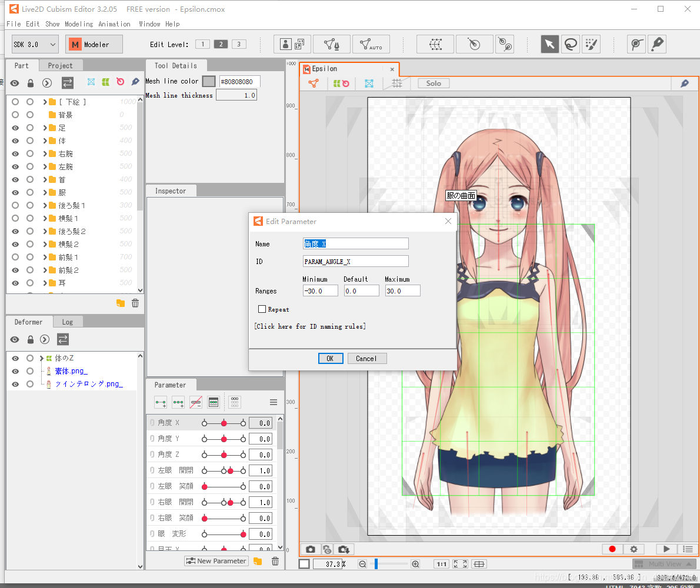700x588 pixels.
Task: Click the camera snapshot icon below canvas
Action: tap(310, 549)
